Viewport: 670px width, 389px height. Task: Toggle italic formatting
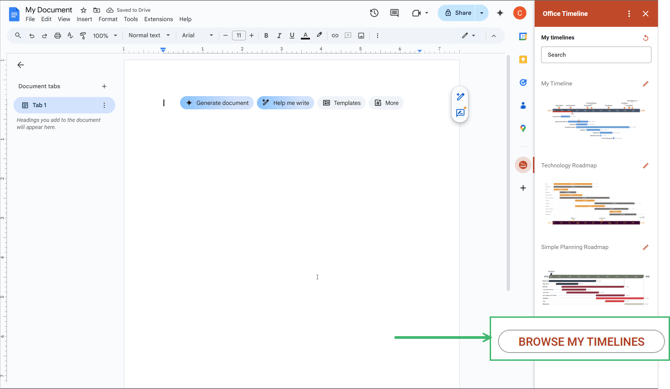coord(279,35)
